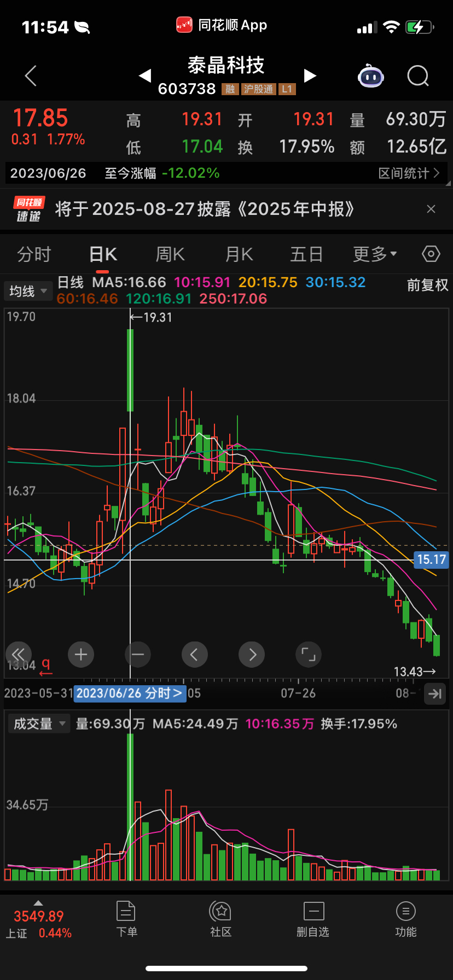This screenshot has width=453, height=980.
Task: Open 下单 order icon
Action: coord(126,919)
